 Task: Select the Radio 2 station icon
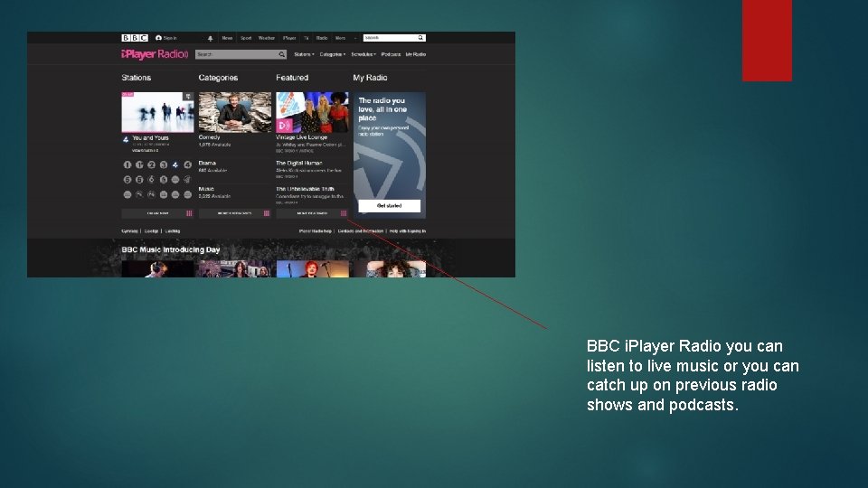(x=151, y=164)
